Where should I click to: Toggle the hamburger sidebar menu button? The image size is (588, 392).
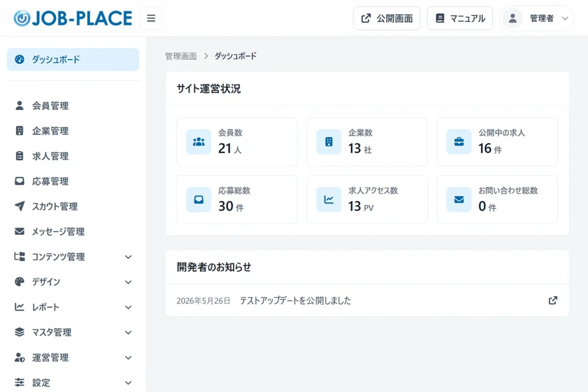point(151,18)
